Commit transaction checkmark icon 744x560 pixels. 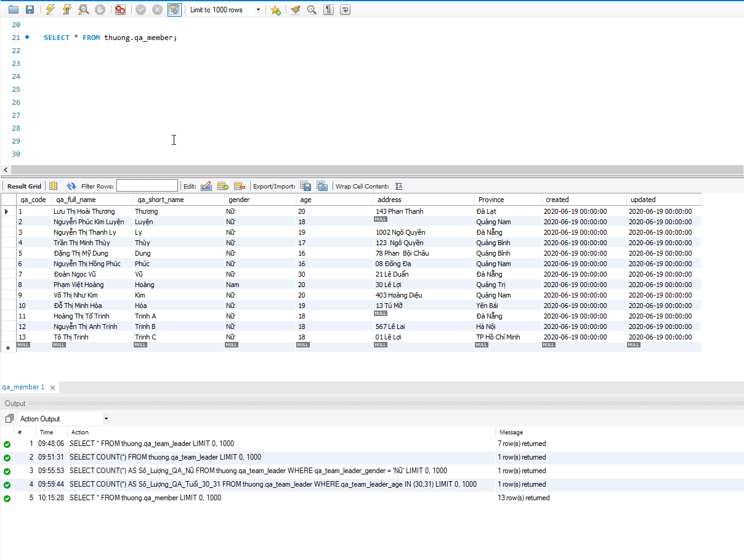141,10
